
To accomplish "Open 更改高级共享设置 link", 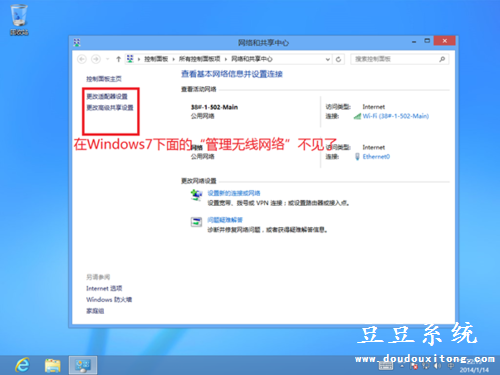I will (110, 107).
